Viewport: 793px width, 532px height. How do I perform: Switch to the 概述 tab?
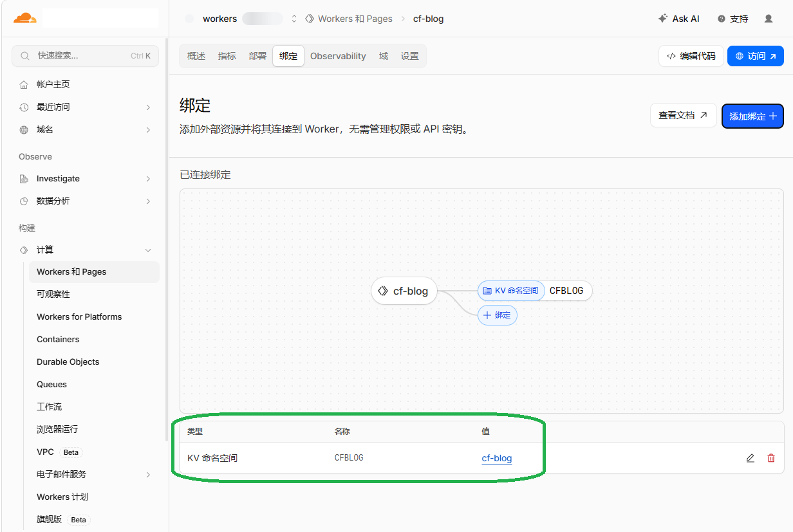(x=196, y=56)
